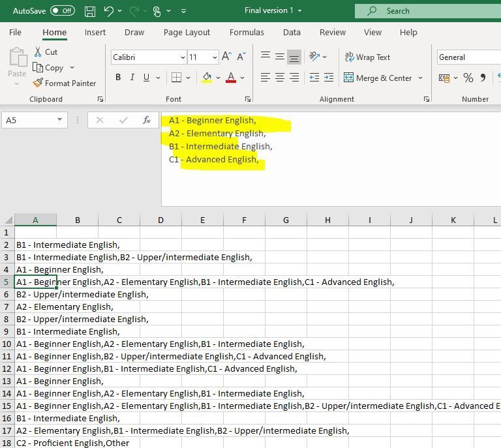The image size is (501, 448).
Task: Click the Save floppy disk icon
Action: coord(90,11)
